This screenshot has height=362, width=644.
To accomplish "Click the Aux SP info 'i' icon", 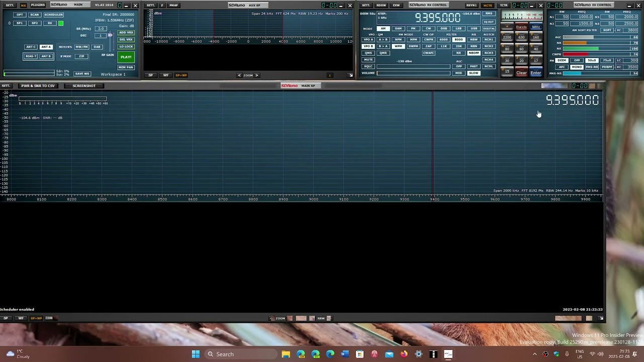I will tap(330, 75).
